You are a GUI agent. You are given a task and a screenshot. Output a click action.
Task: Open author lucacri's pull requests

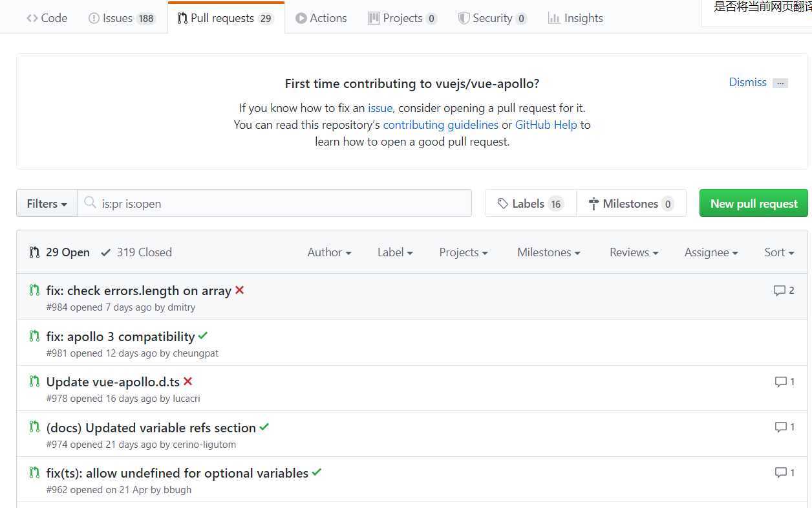(x=187, y=399)
